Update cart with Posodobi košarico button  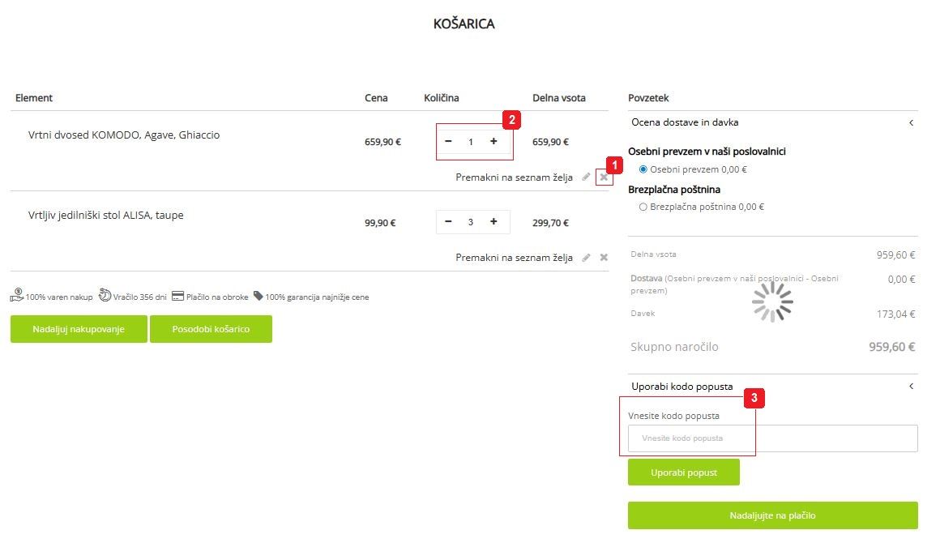pyautogui.click(x=211, y=329)
